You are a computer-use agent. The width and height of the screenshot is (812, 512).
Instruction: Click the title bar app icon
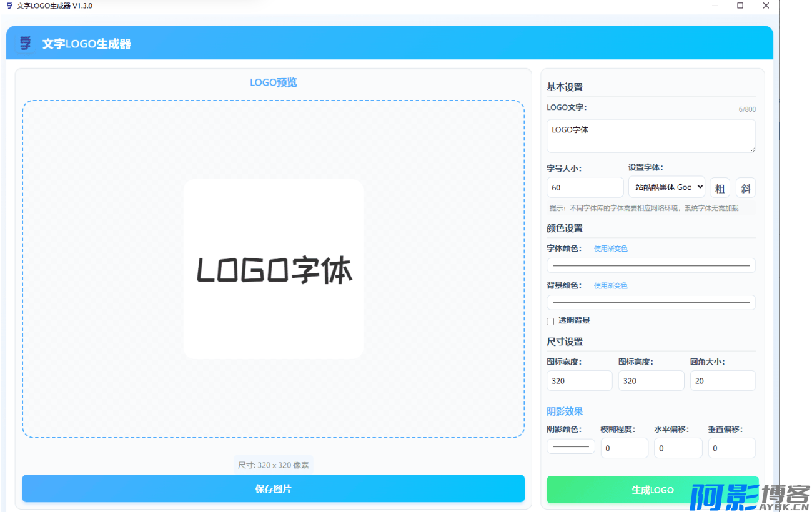click(x=9, y=6)
